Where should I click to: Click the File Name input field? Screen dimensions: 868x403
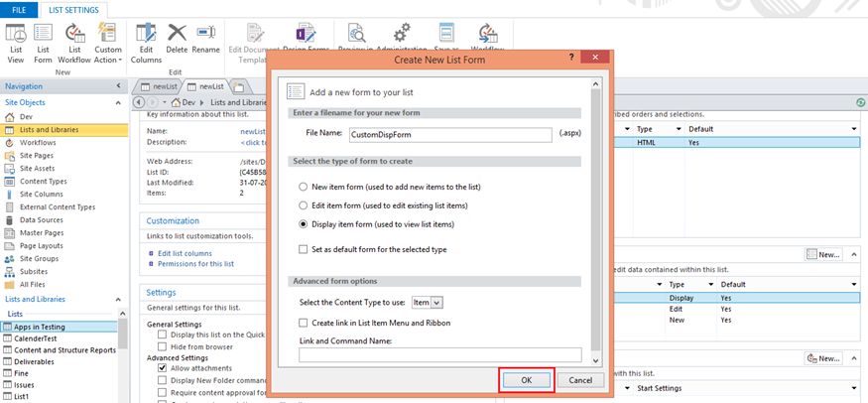pos(450,135)
